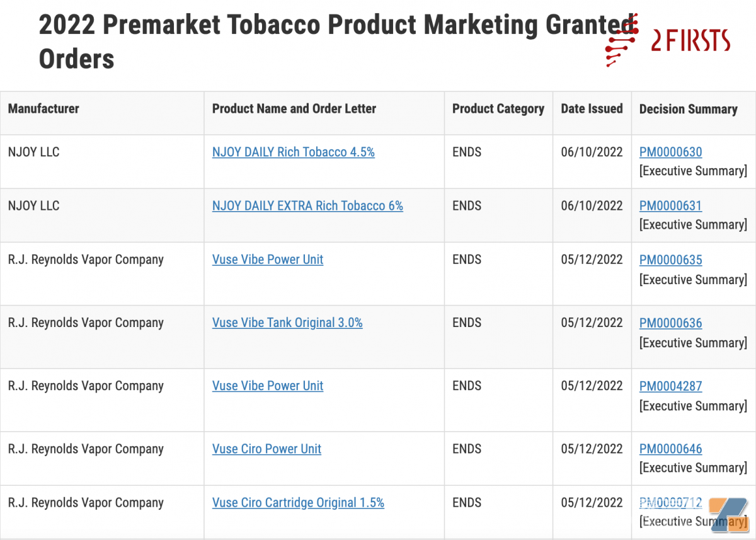Click the PM0000646 summary link
Screen dimensions: 756x540
[670, 449]
